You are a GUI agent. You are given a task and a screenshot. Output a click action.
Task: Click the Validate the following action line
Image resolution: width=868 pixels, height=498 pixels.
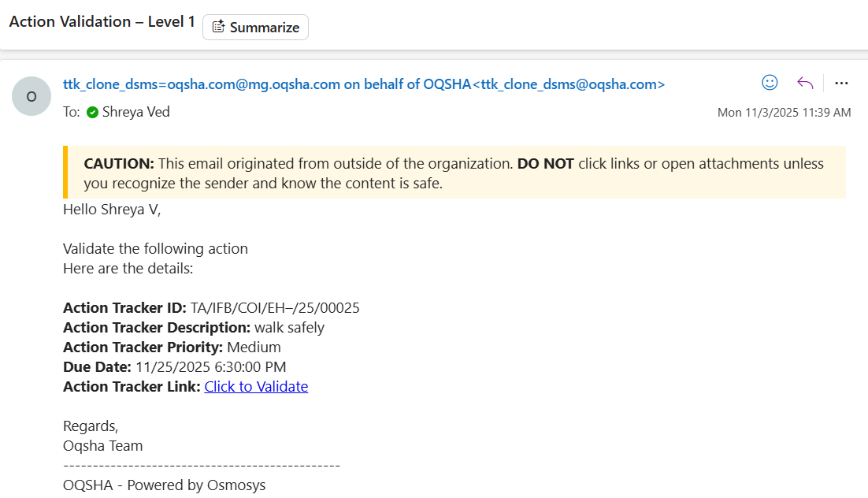click(155, 249)
